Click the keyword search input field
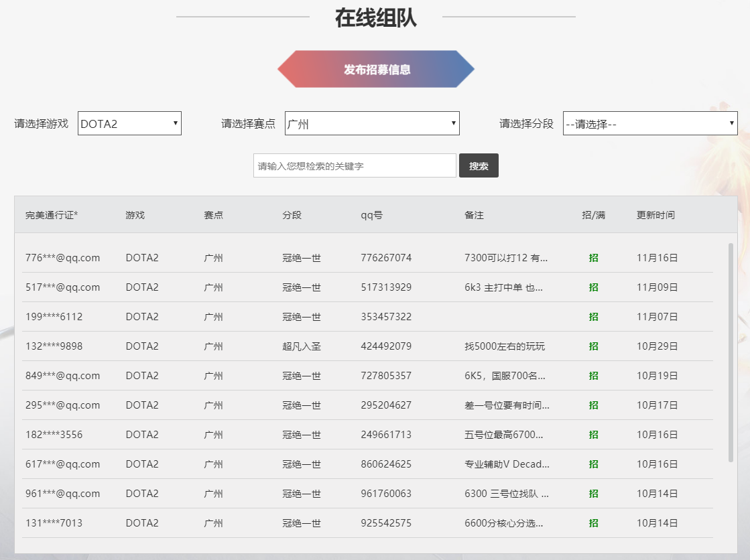The height and width of the screenshot is (560, 750). [x=354, y=165]
